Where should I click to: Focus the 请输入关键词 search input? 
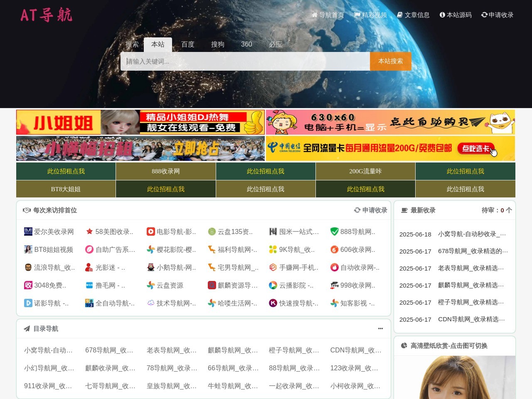coord(245,62)
